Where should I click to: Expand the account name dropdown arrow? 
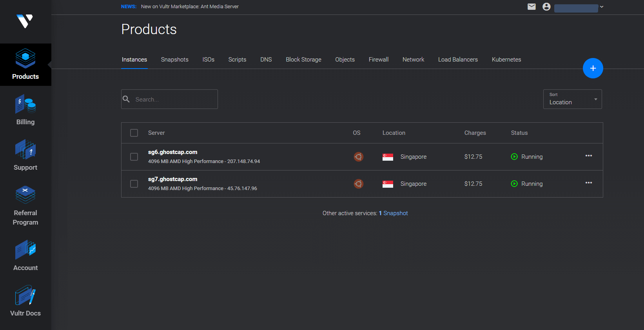602,7
